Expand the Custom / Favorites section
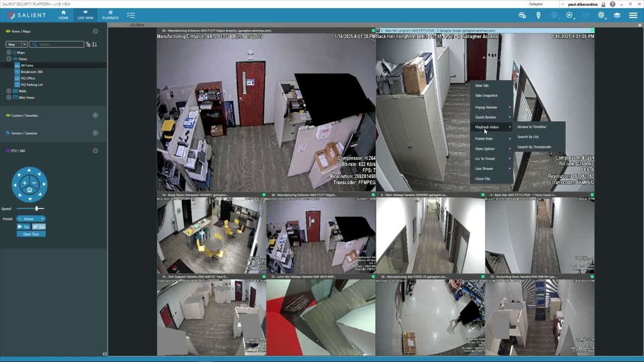The height and width of the screenshot is (362, 644). click(x=95, y=115)
